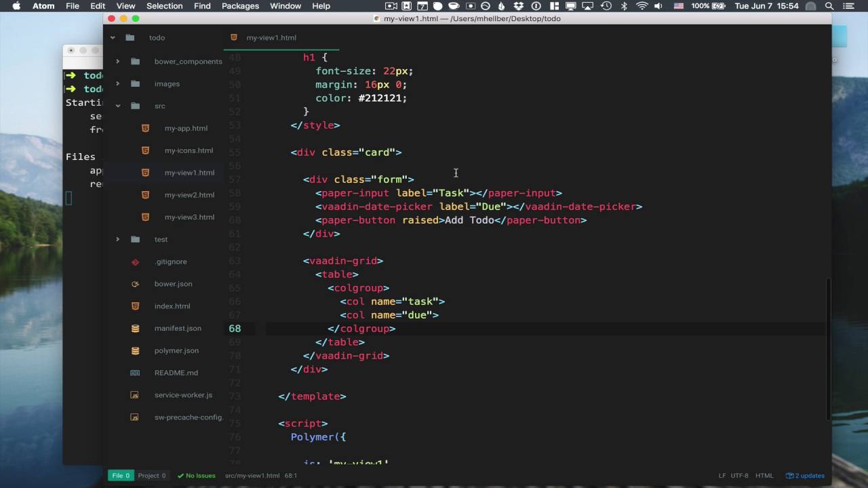Open my-view2.html in the tree
This screenshot has height=488, width=868.
click(189, 195)
